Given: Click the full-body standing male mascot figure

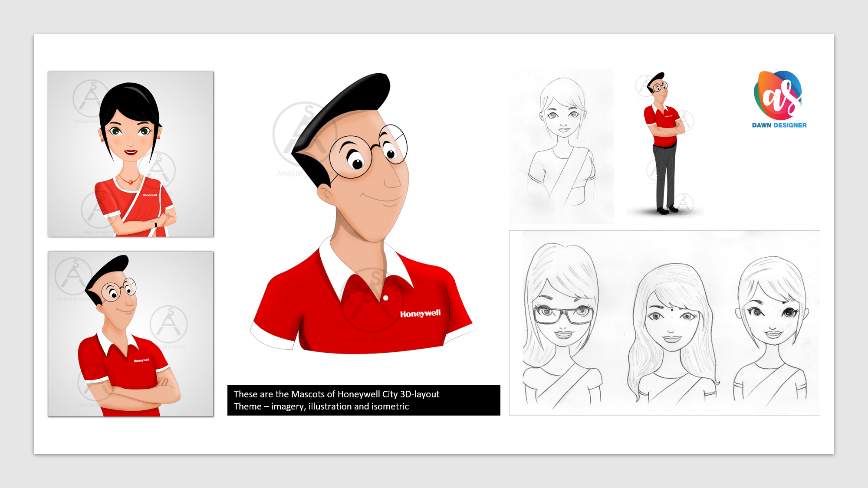Looking at the screenshot, I should pos(664,143).
